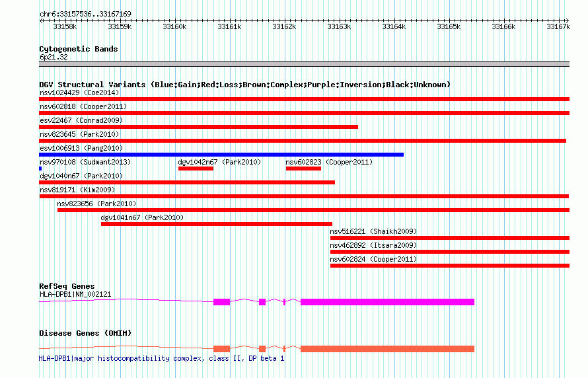Click the nsv602824 (Cooper2011) variant bar
This screenshot has width=588, height=378.
[x=450, y=266]
